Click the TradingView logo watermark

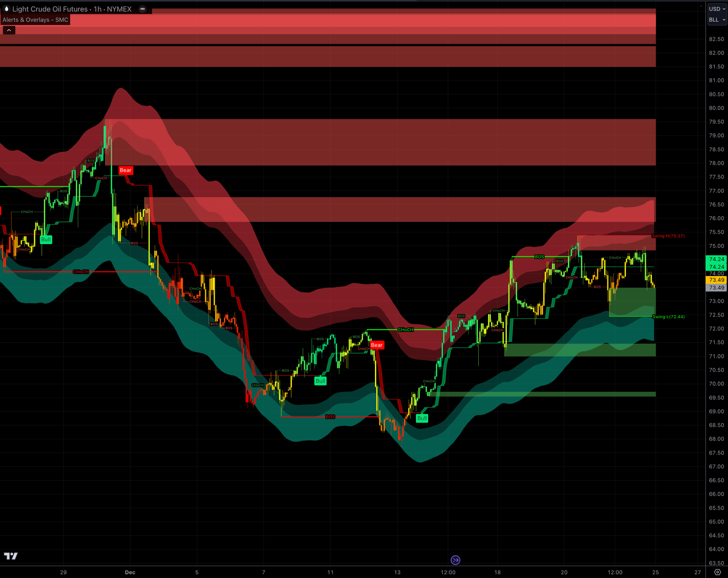pos(11,556)
